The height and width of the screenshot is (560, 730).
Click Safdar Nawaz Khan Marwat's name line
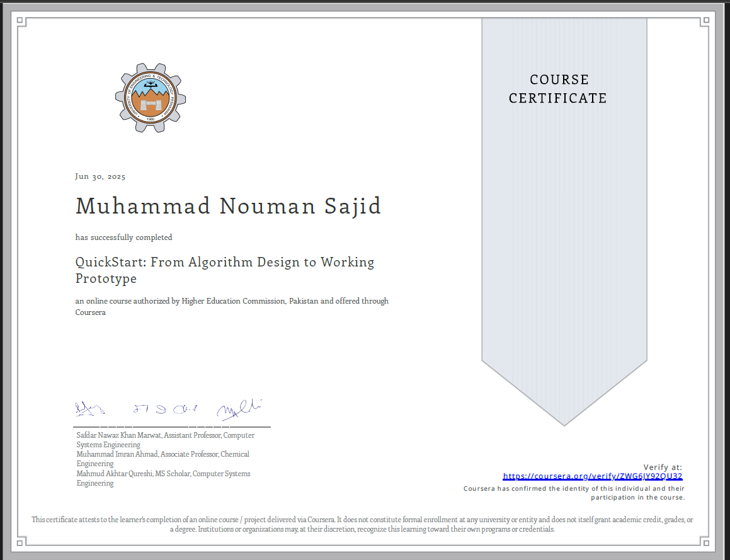tap(165, 440)
